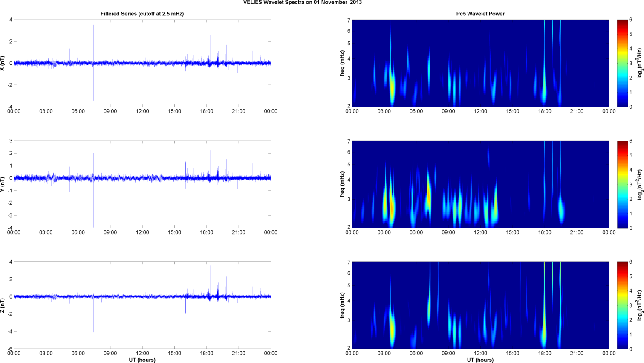Click 'UT (hours)' label under the Z series plot
Image resolution: width=644 pixels, height=363 pixels.
click(142, 360)
